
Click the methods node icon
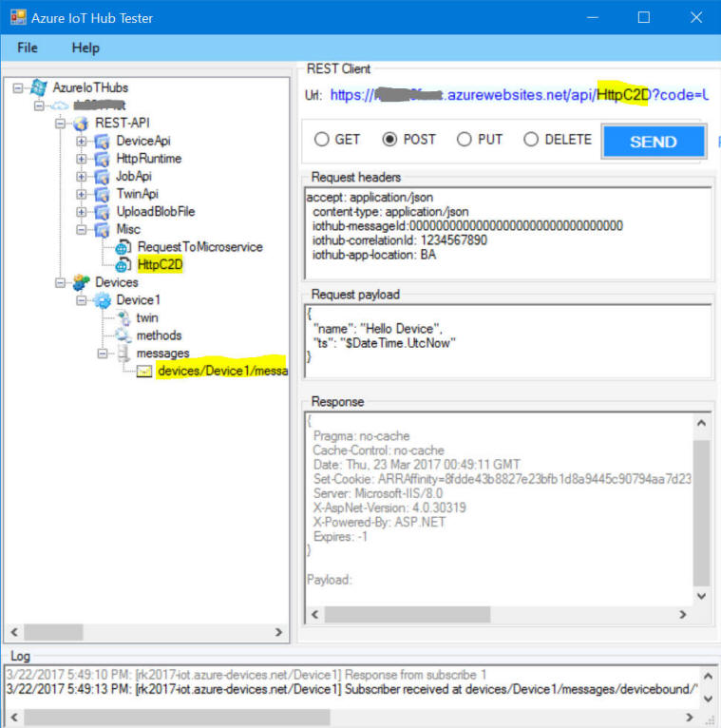pyautogui.click(x=123, y=335)
